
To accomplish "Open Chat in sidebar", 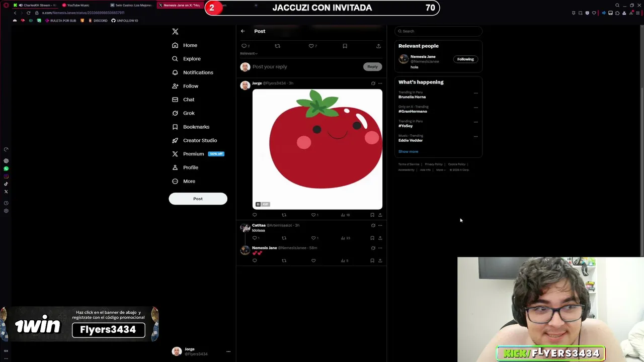I will click(183, 100).
